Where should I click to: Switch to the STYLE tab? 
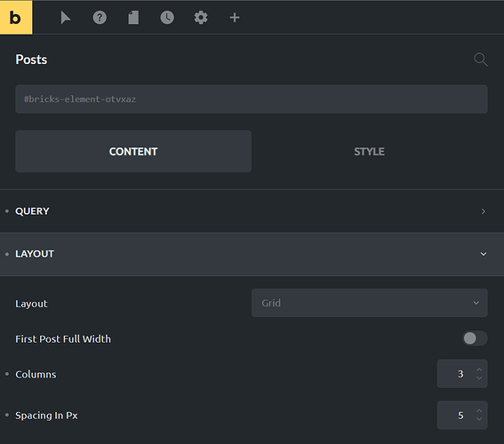coord(369,151)
